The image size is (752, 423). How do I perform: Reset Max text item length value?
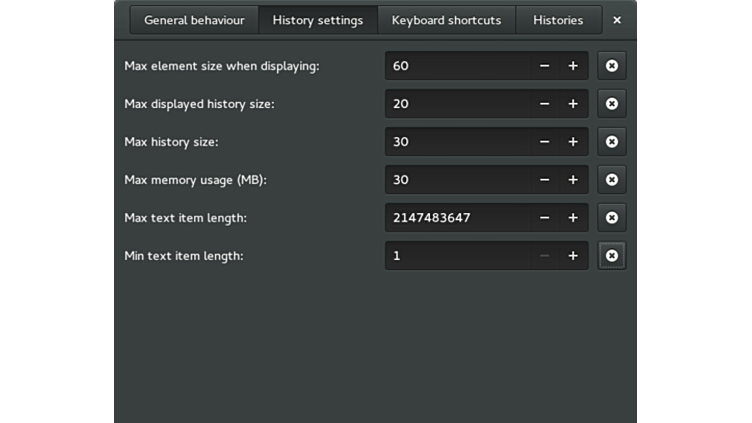(x=611, y=217)
